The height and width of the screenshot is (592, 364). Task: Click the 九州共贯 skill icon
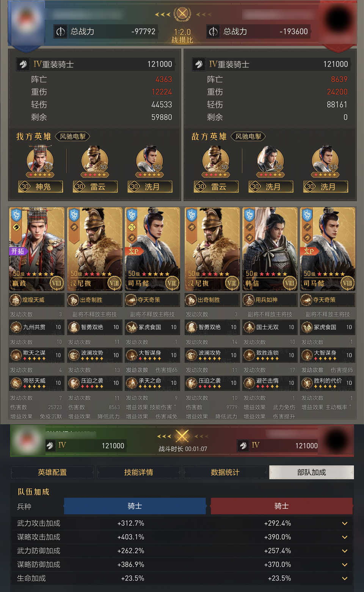click(16, 327)
